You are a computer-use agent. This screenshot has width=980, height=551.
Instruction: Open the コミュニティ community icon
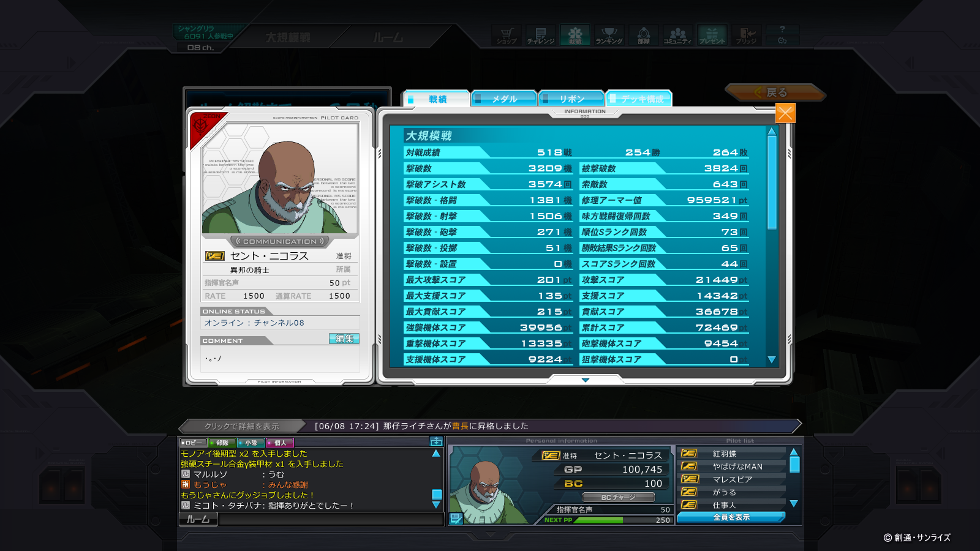[x=677, y=36]
